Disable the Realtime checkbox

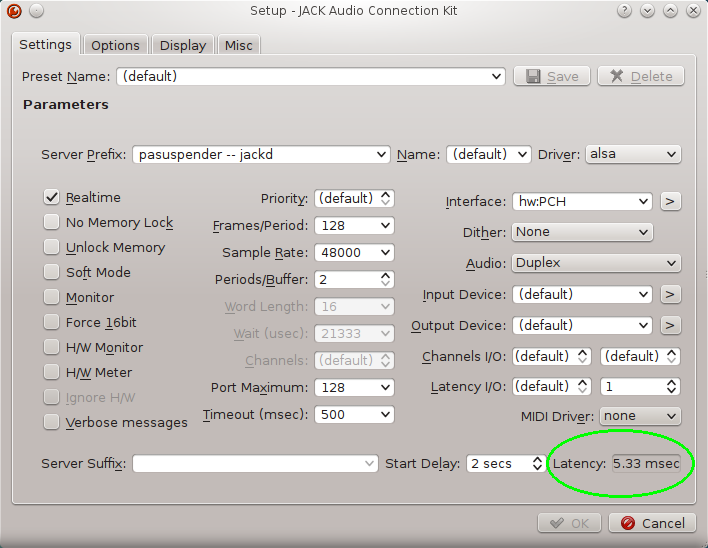tap(51, 198)
